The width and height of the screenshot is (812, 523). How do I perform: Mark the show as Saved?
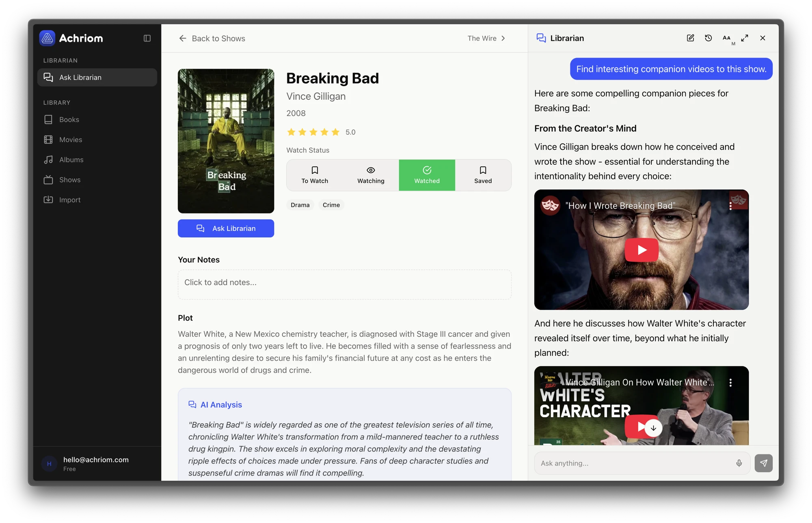tap(483, 175)
